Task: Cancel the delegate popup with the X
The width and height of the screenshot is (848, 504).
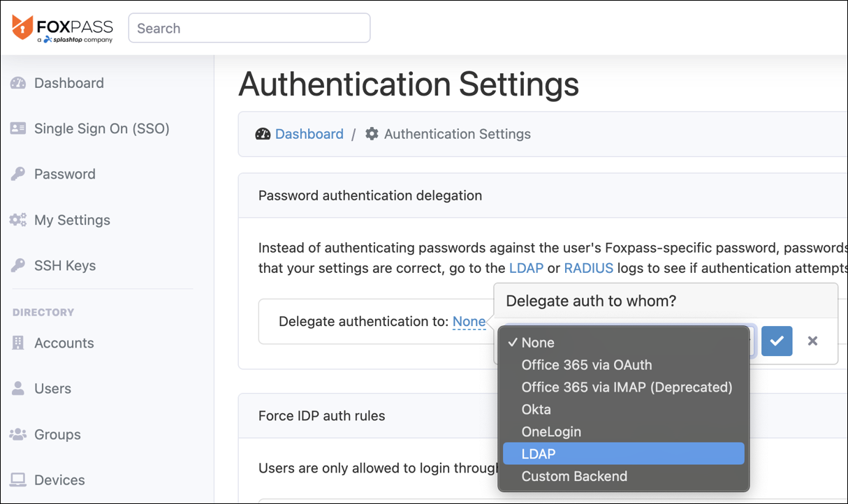Action: (x=812, y=341)
